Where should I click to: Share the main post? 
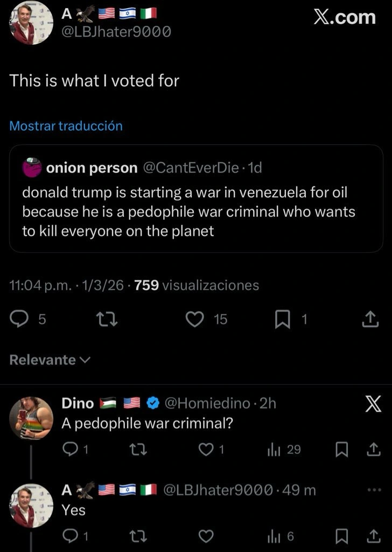(370, 320)
